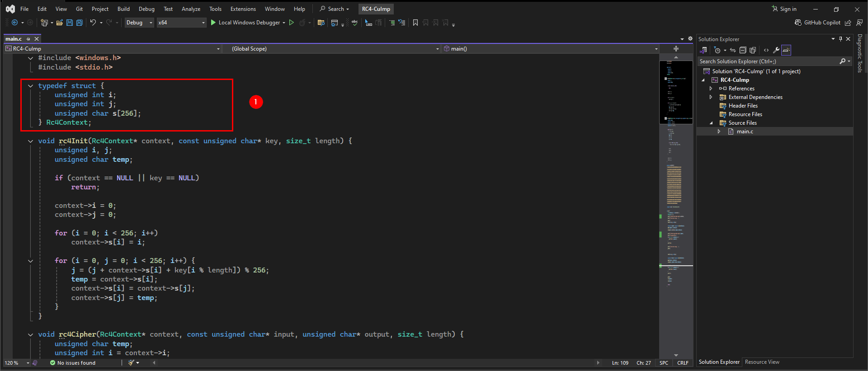Screen dimensions: 868x371
Task: Click the Save All toolbar icon
Action: (x=80, y=23)
